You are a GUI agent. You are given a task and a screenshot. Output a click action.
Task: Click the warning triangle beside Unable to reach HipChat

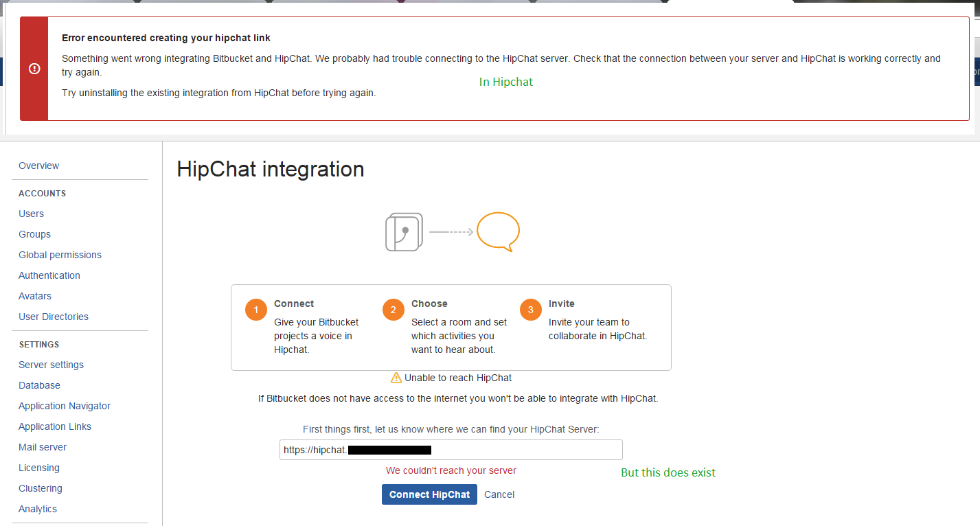click(x=396, y=378)
